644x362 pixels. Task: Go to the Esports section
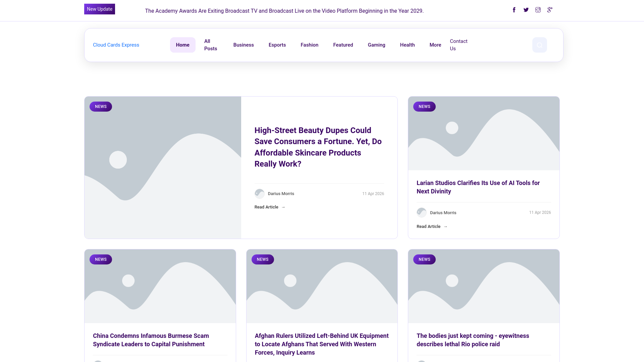pos(277,45)
